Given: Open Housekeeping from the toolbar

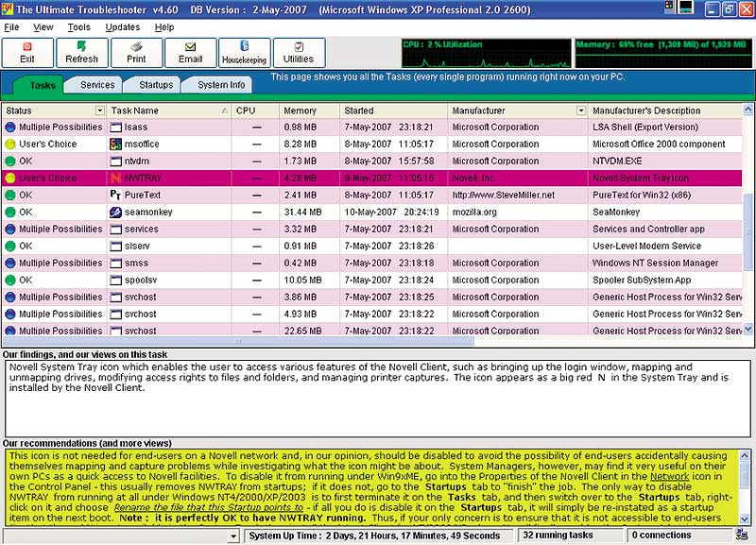Looking at the screenshot, I should click(245, 53).
